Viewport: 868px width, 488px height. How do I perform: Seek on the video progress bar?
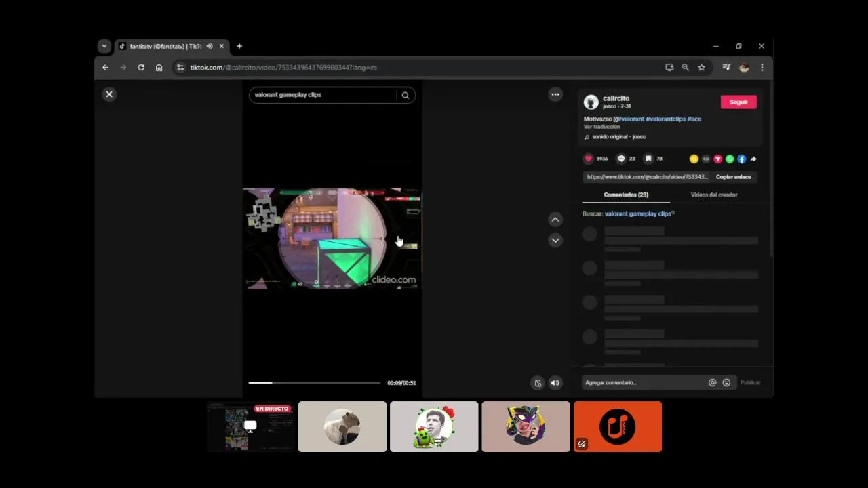tap(315, 383)
